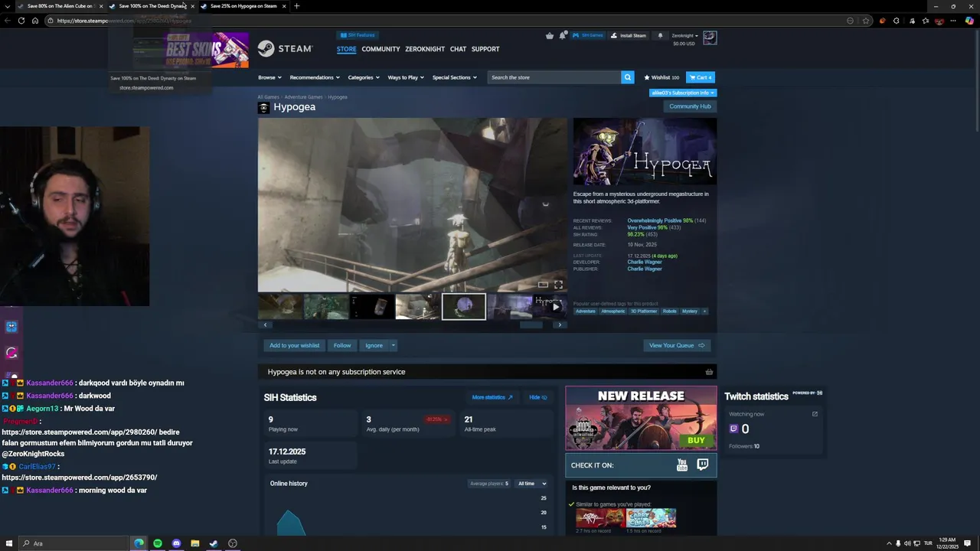Screen dimensions: 980x551
Task: Click Add to your wishlist
Action: click(295, 345)
